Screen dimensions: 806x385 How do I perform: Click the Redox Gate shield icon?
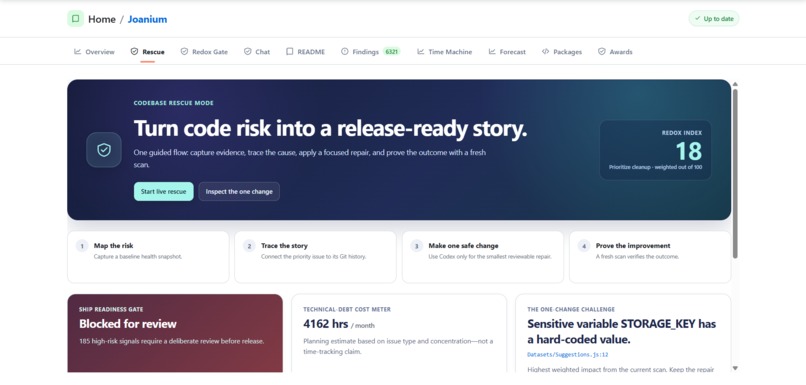(x=184, y=51)
